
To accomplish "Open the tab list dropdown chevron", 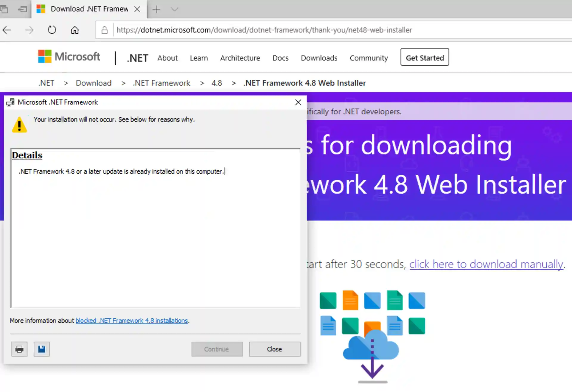I will [x=174, y=9].
